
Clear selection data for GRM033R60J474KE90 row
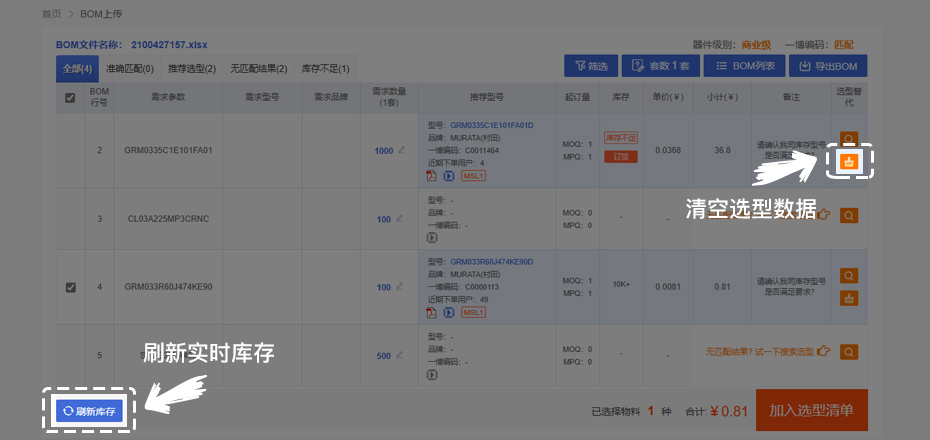click(849, 298)
